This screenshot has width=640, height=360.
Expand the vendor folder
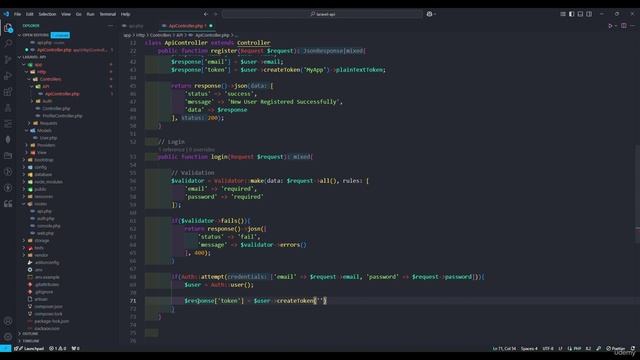tap(41, 255)
